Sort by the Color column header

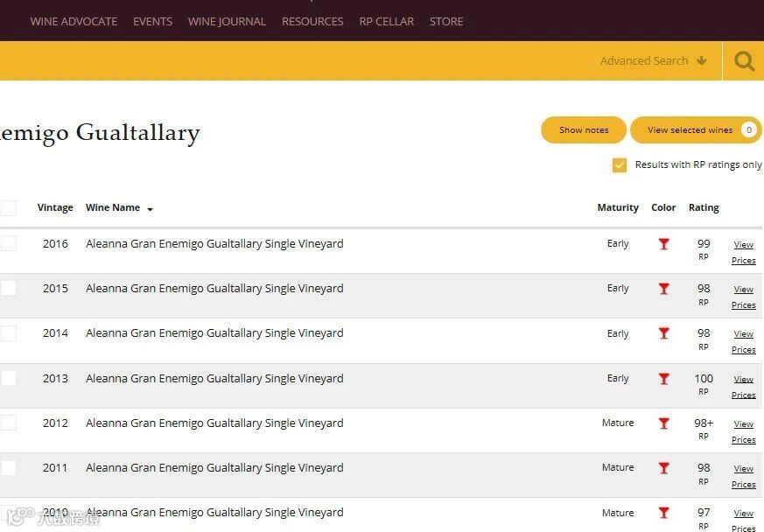(x=663, y=207)
